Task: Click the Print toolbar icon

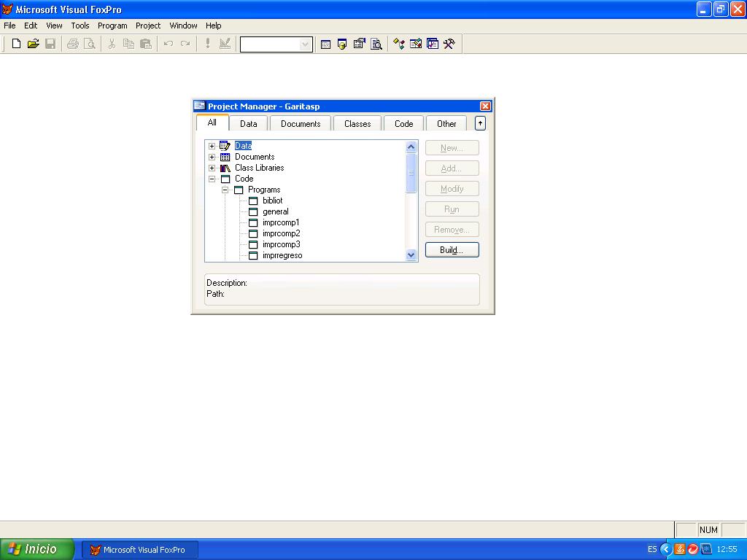Action: coord(72,44)
